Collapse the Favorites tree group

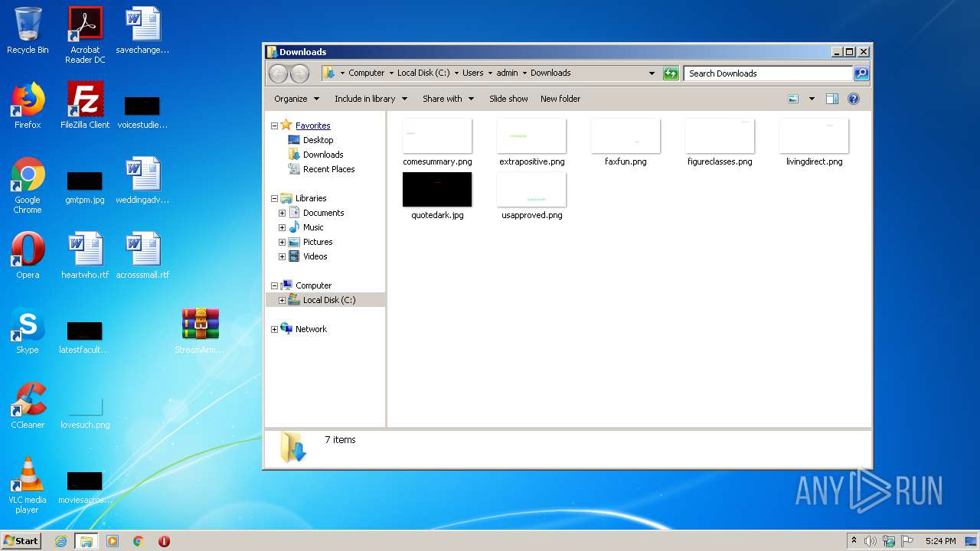(x=274, y=126)
